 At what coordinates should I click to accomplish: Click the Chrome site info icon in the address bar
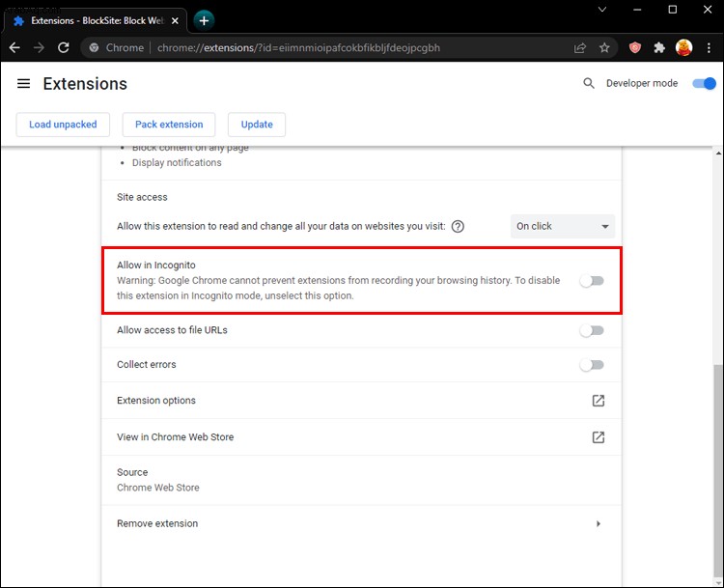click(x=94, y=47)
